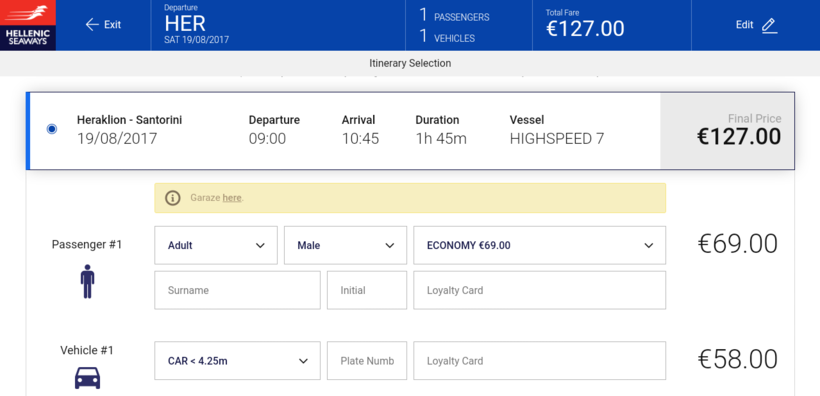820x396 pixels.
Task: Click the Surname input field
Action: click(237, 290)
